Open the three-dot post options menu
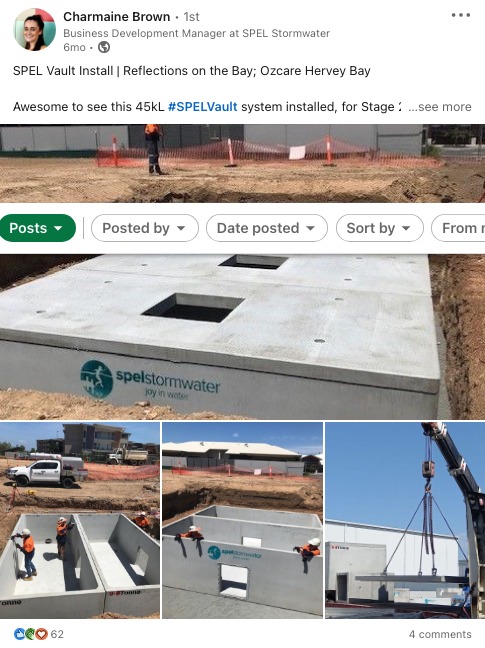This screenshot has width=485, height=648. [x=461, y=15]
